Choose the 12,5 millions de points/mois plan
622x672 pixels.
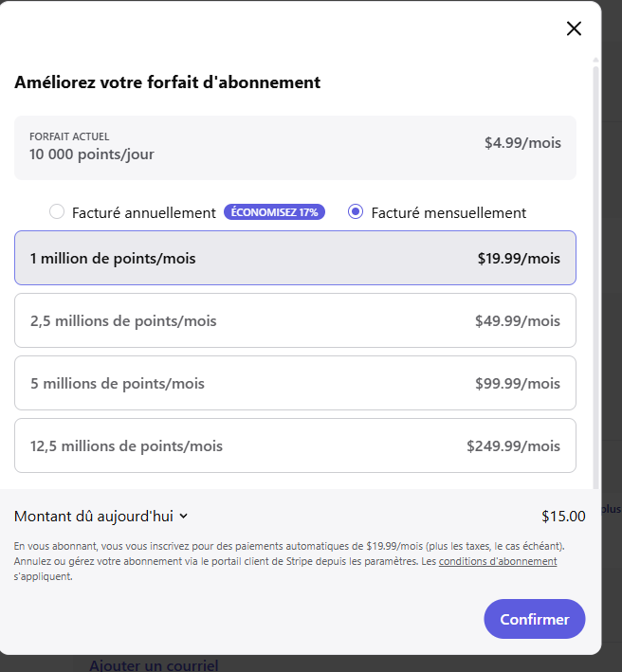tap(295, 445)
